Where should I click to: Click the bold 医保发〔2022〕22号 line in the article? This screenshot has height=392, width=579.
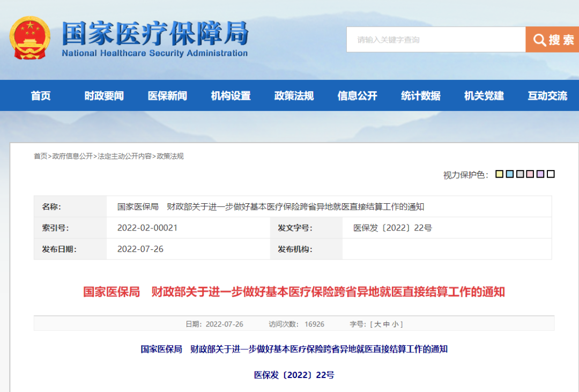[294, 375]
